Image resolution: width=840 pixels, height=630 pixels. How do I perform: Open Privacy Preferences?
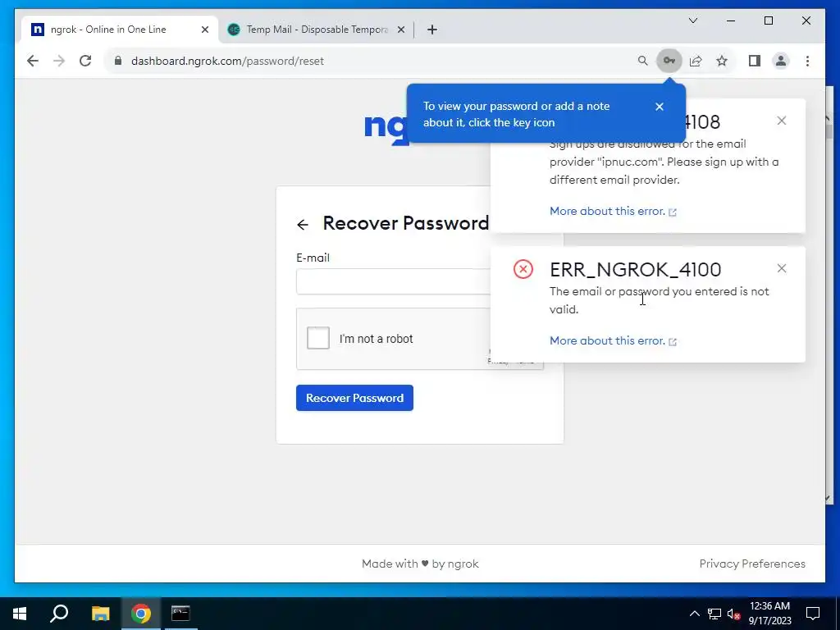752,564
